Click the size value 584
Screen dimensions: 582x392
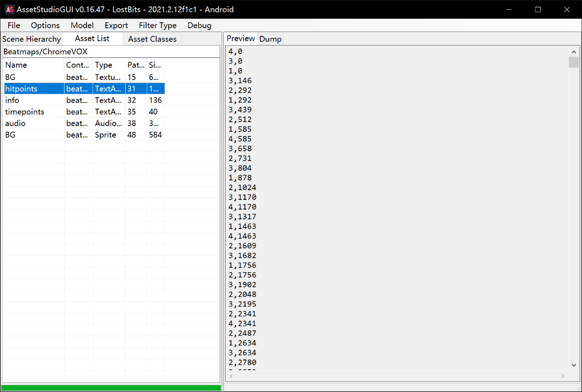155,135
